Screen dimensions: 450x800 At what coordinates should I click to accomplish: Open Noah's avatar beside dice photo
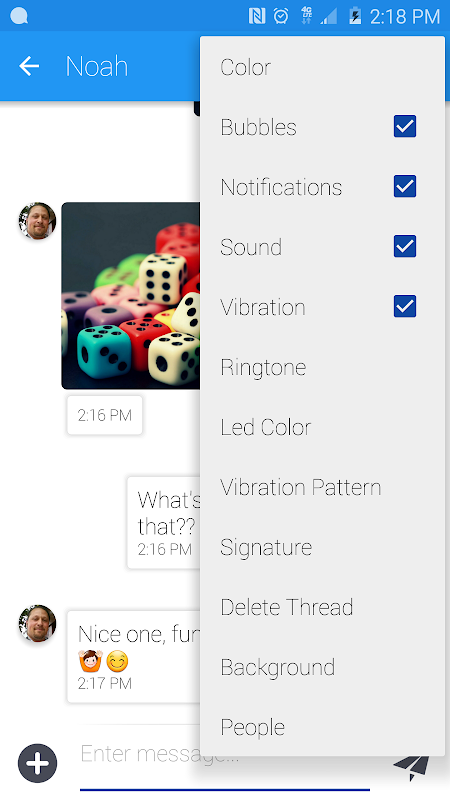click(37, 221)
